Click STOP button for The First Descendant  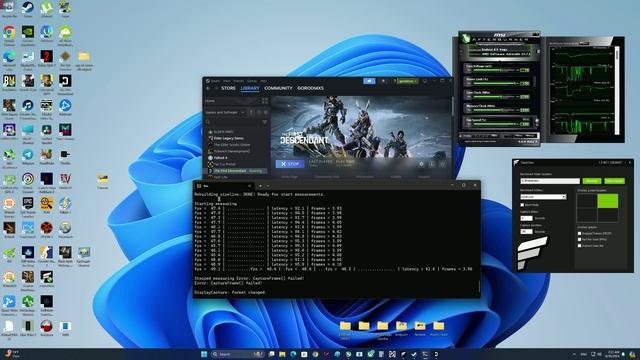click(x=290, y=164)
